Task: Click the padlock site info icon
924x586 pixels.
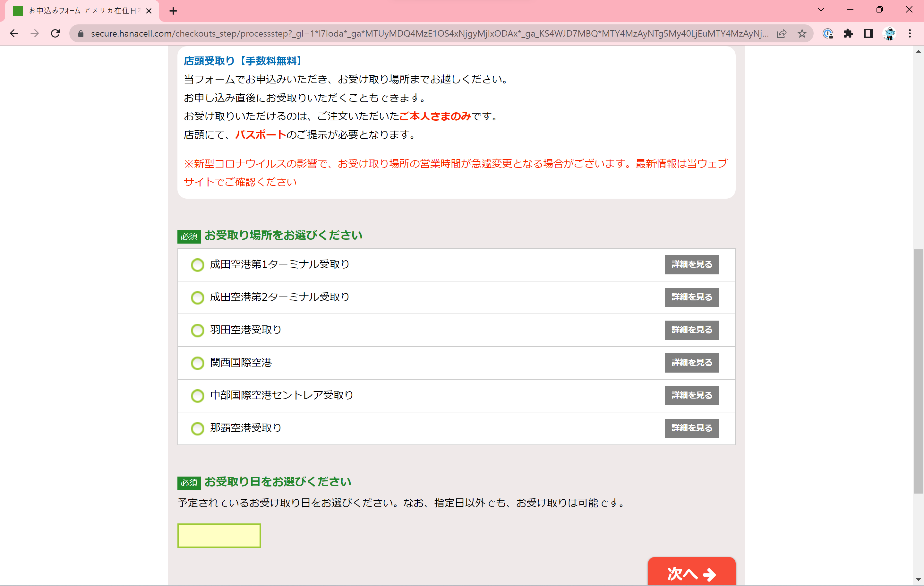Action: click(x=81, y=33)
